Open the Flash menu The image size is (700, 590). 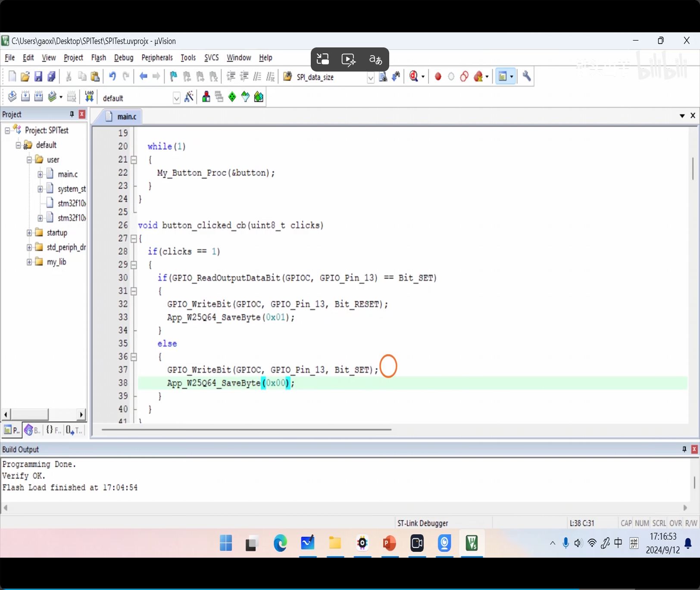99,58
